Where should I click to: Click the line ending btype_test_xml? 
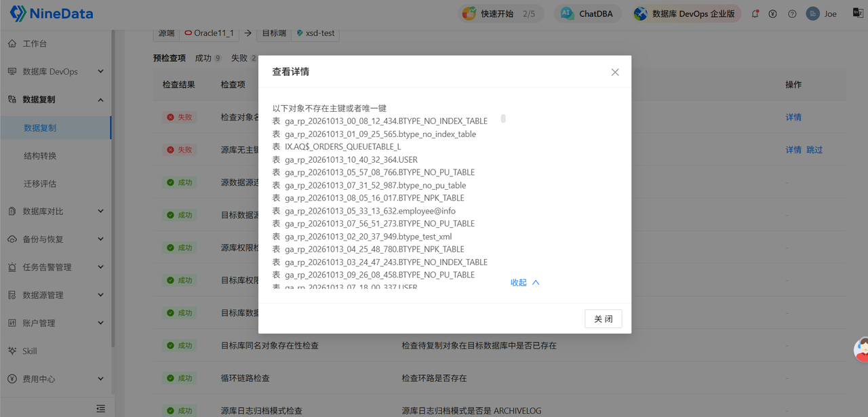tap(368, 237)
